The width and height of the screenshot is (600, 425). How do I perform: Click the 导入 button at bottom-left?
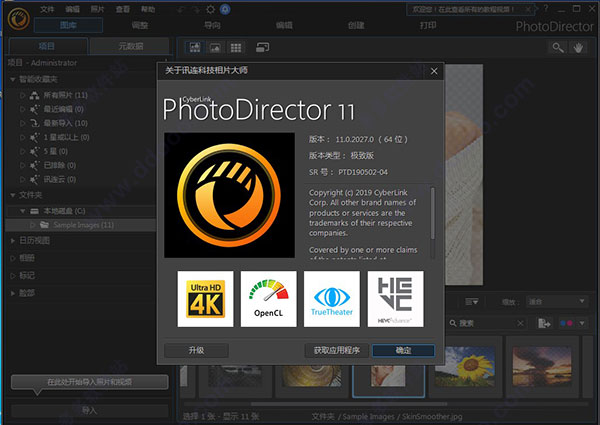coord(90,410)
